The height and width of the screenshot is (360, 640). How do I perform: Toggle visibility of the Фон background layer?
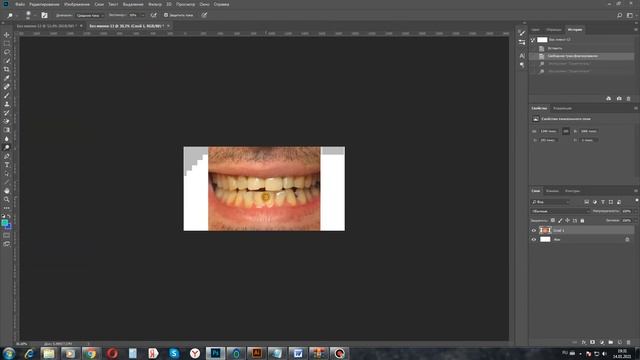[533, 240]
